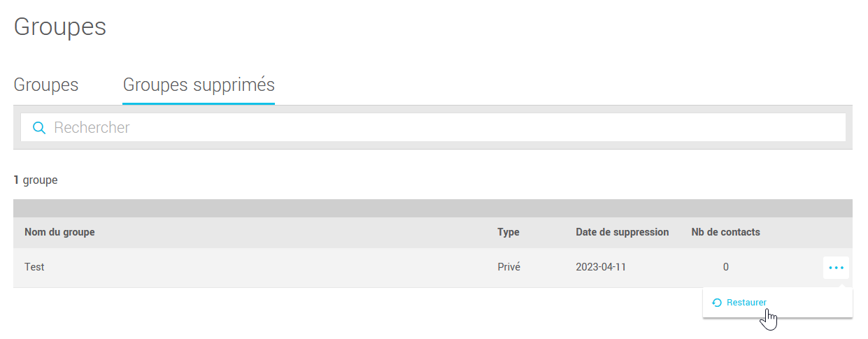Click the magnifier search icon
Image resolution: width=868 pixels, height=339 pixels.
click(x=39, y=128)
